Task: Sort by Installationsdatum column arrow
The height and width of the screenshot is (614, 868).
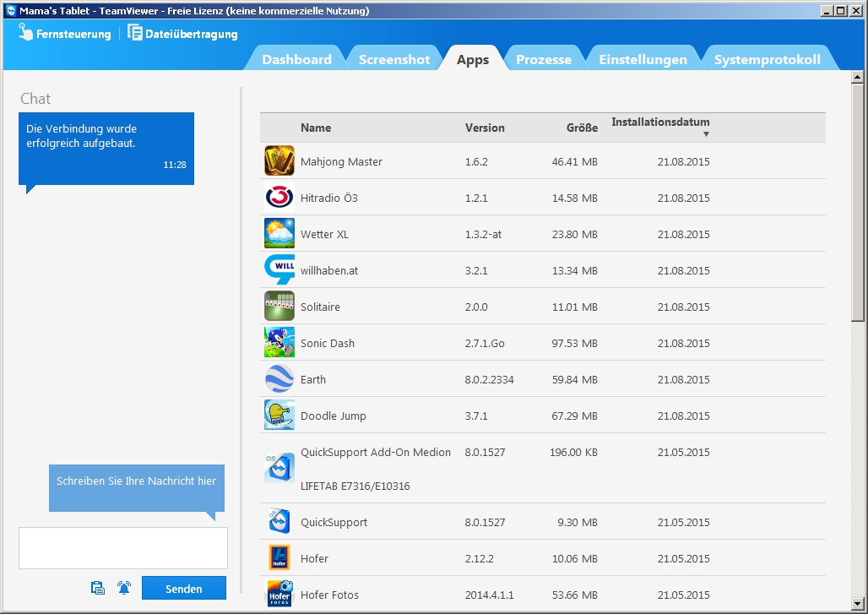Action: 706,134
